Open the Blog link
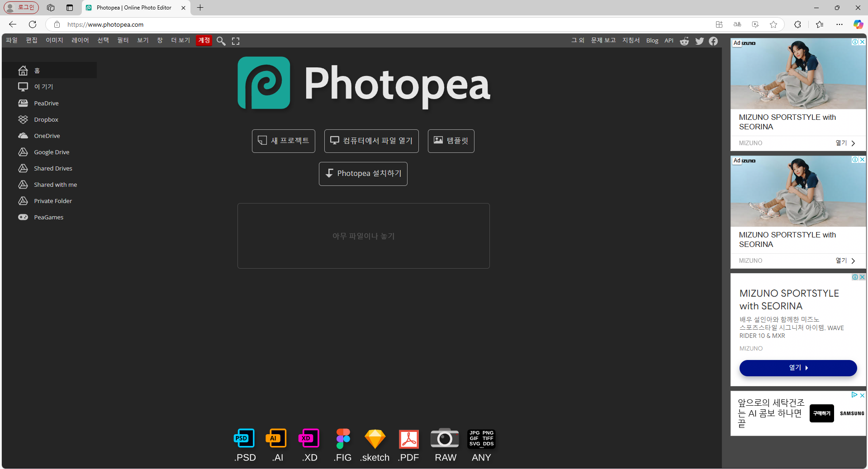Screen dimensions: 868x469 652,40
